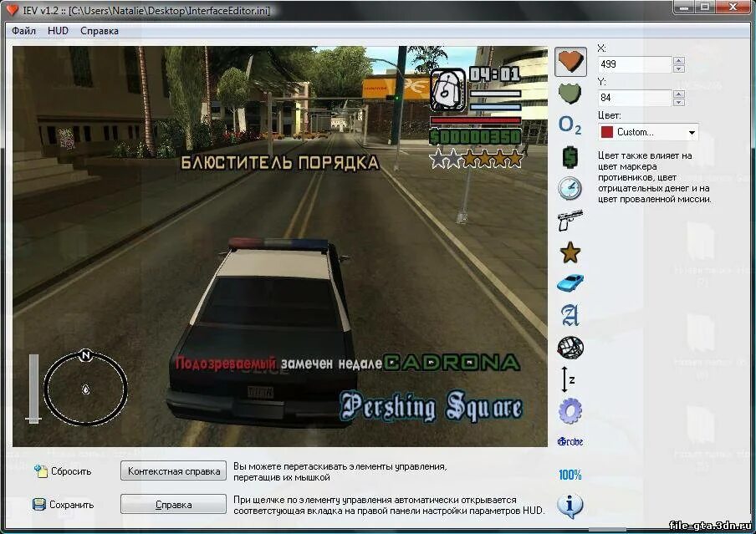The image size is (756, 534).
Task: Select the wanted stars row in preview
Action: 477,158
